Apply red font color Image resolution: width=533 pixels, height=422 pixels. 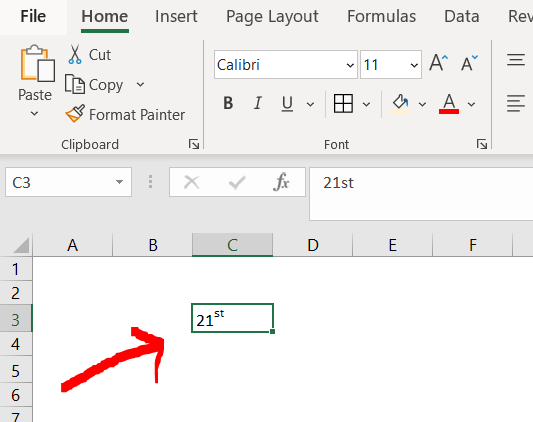[x=449, y=103]
